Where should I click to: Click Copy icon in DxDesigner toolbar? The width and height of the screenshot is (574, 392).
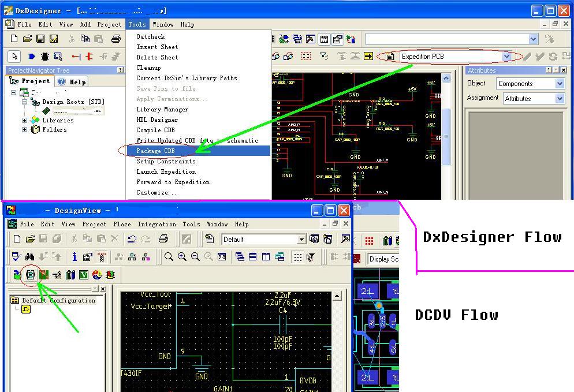pyautogui.click(x=85, y=39)
